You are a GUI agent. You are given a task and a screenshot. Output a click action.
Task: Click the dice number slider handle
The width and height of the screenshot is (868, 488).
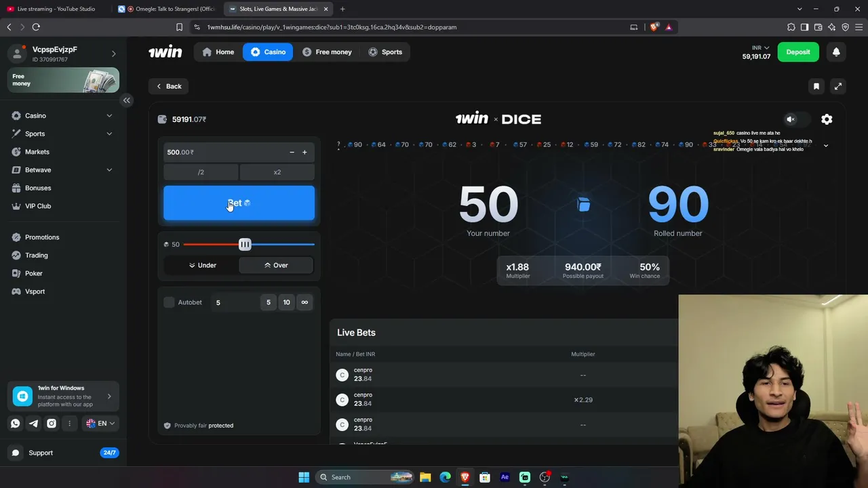tap(245, 245)
